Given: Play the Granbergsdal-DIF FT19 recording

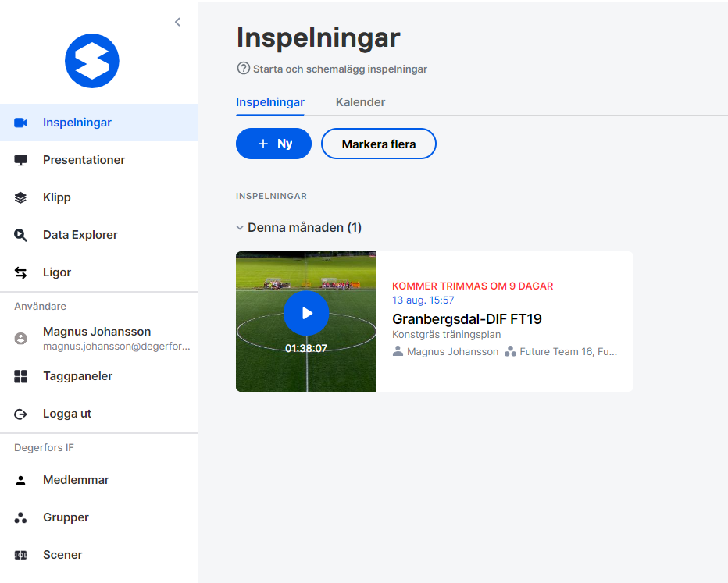Looking at the screenshot, I should pos(306,313).
